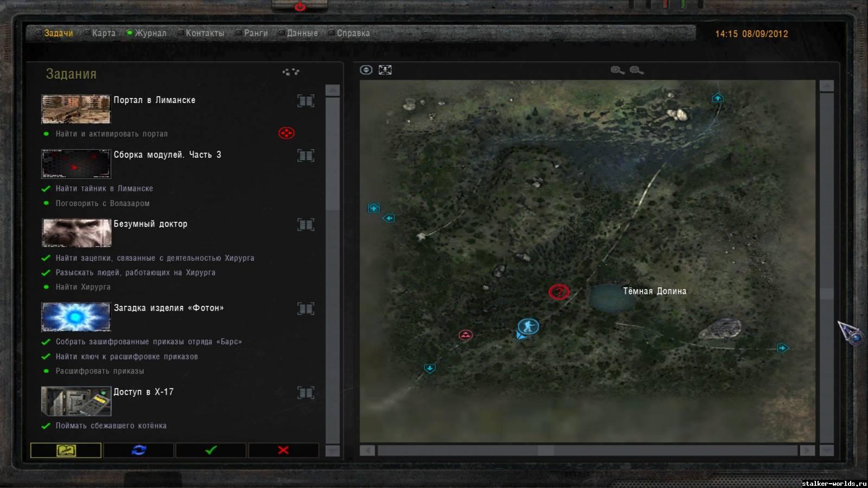This screenshot has width=868, height=488.
Task: Select the Сборка модулей thumbnail
Action: point(76,164)
